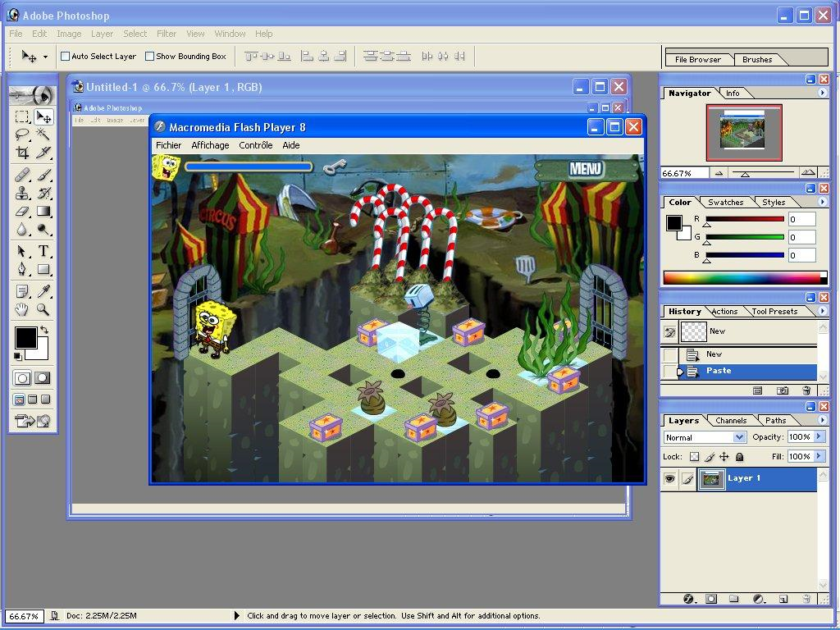Select the Lasso tool
The height and width of the screenshot is (630, 840).
(x=22, y=134)
